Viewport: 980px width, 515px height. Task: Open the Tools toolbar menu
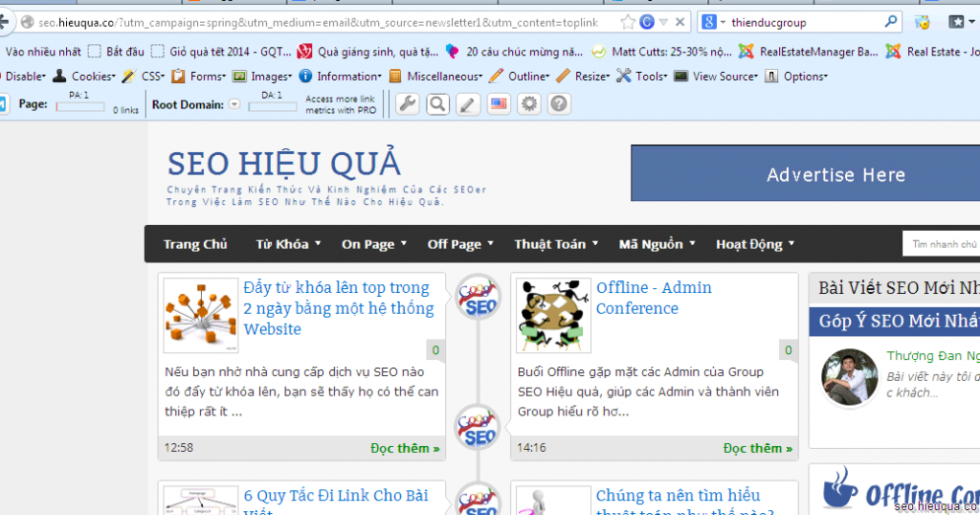tap(642, 77)
